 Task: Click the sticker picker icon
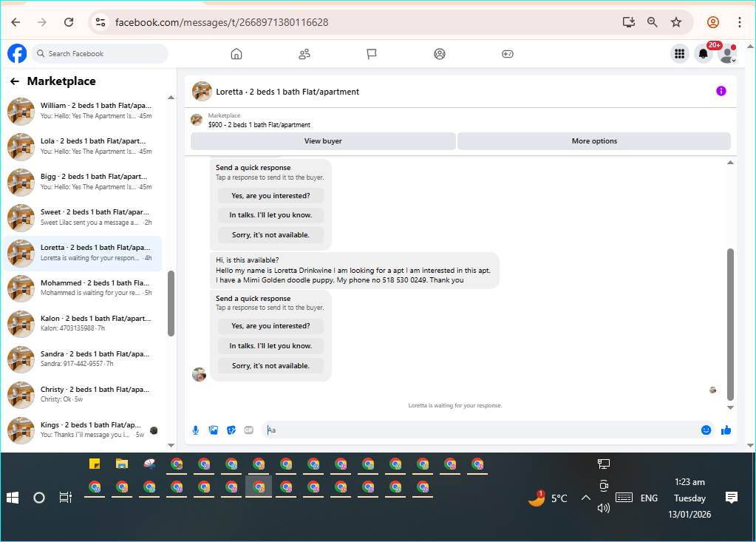point(231,430)
